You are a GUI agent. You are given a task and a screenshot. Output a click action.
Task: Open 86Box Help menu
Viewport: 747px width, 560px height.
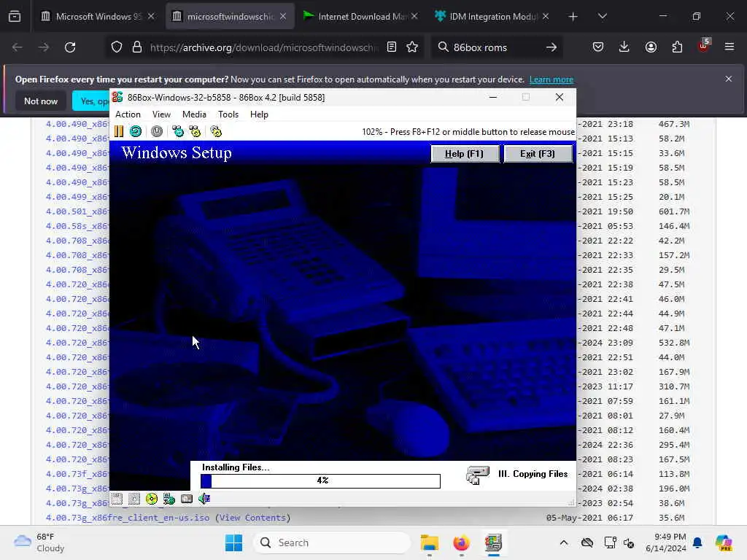pyautogui.click(x=259, y=114)
